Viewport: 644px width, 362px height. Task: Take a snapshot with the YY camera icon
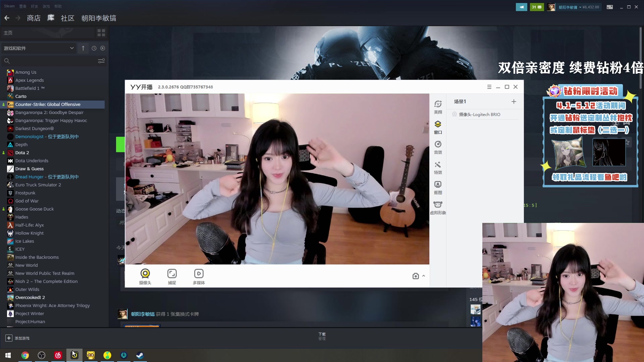click(416, 276)
